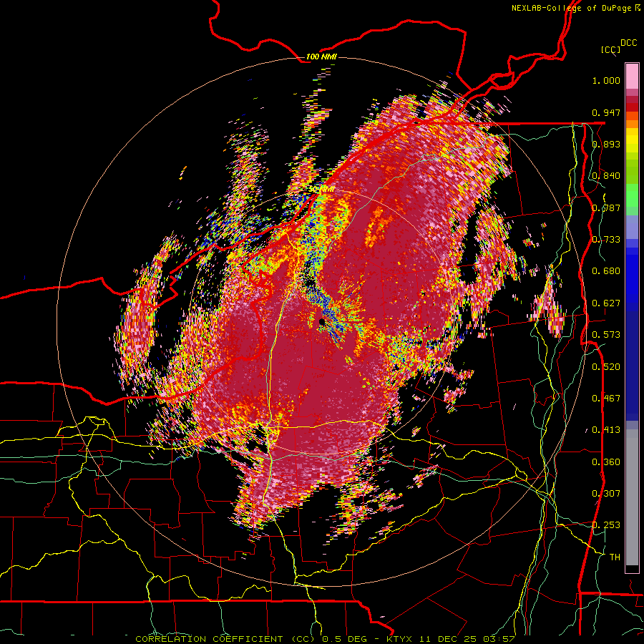Select the 0.947 scale value
This screenshot has height=644, width=644.
pyautogui.click(x=606, y=112)
